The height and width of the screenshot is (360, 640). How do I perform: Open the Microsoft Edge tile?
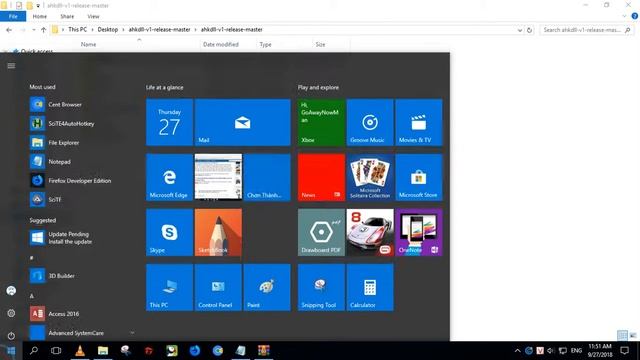pos(169,177)
